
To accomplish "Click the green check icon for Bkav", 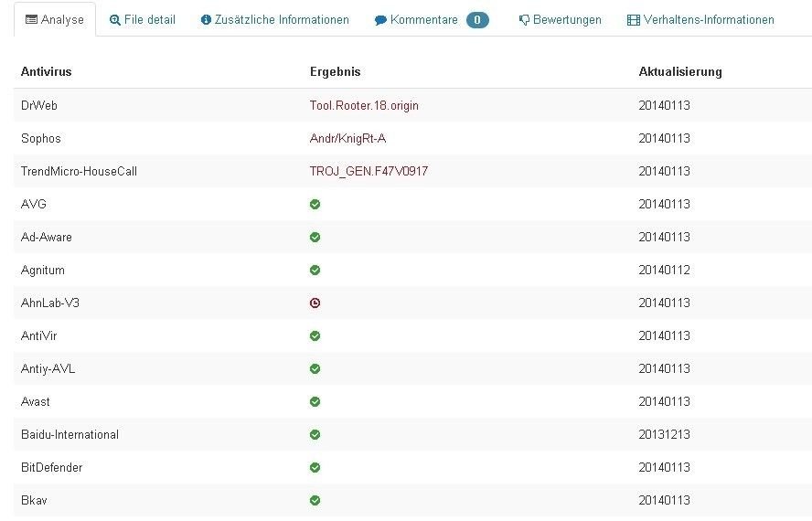I will (315, 500).
